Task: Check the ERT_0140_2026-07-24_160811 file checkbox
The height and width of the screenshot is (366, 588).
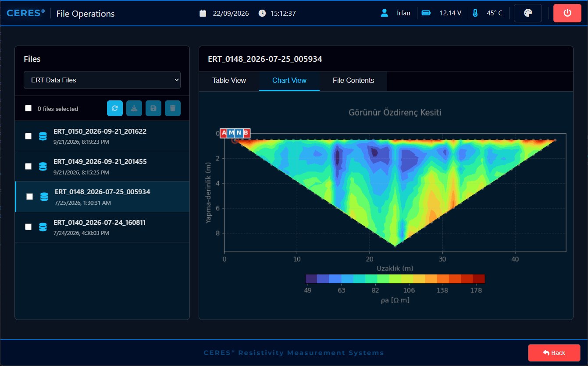Action: pyautogui.click(x=29, y=227)
